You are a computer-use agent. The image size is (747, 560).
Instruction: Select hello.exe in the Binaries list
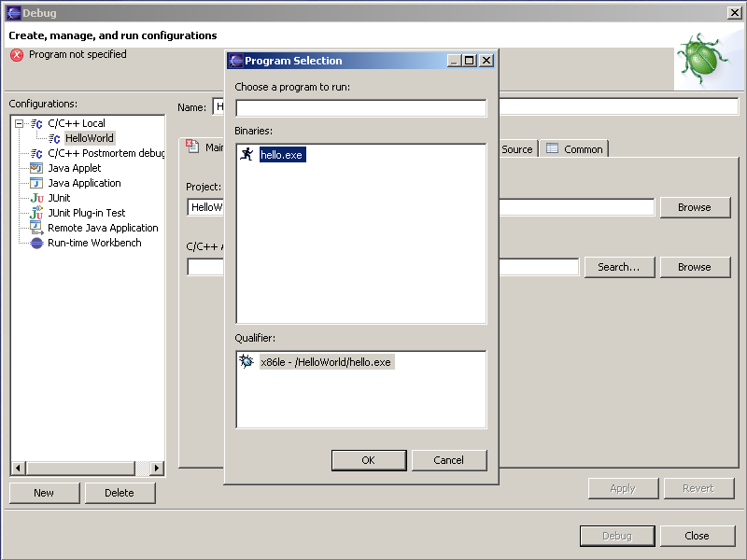tap(281, 155)
